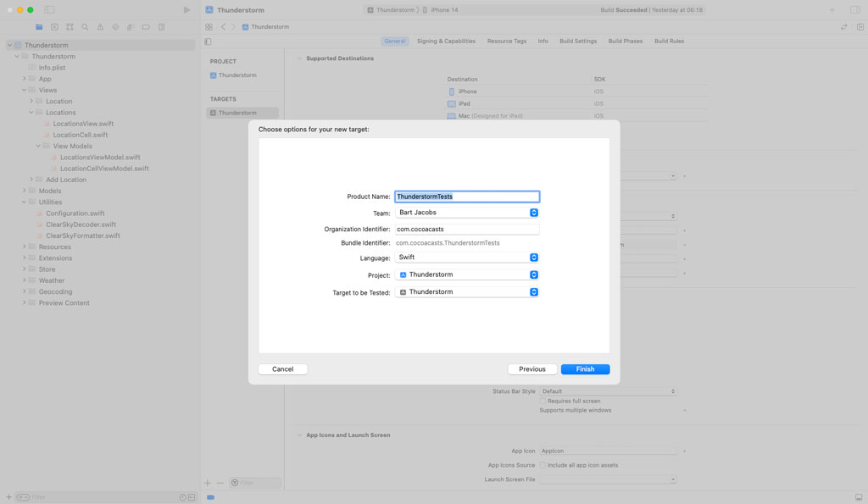Image resolution: width=868 pixels, height=504 pixels.
Task: Open the Status Bar Style selector showing Default
Action: [x=607, y=391]
